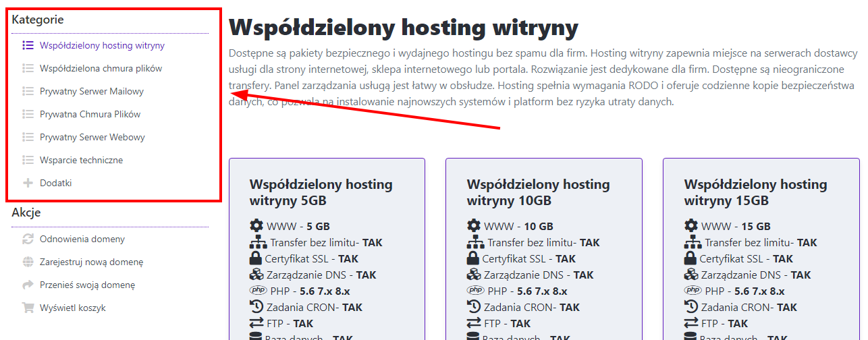Click the plus icon beside Dodatki
This screenshot has width=868, height=340.
28,183
